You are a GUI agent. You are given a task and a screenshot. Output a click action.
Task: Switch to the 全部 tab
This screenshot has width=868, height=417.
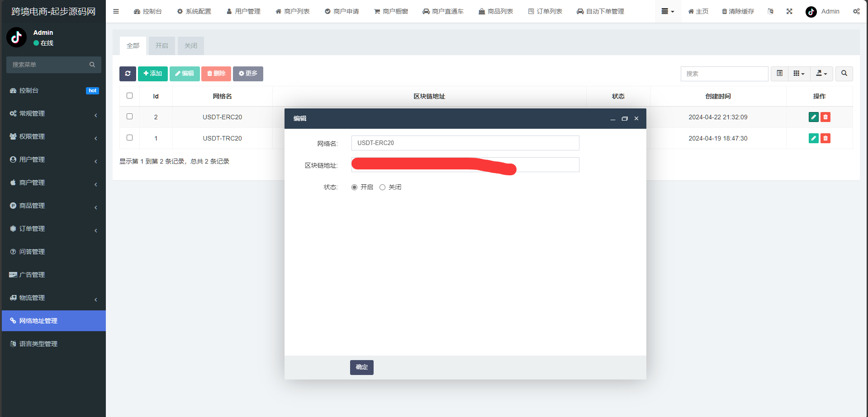coord(133,46)
